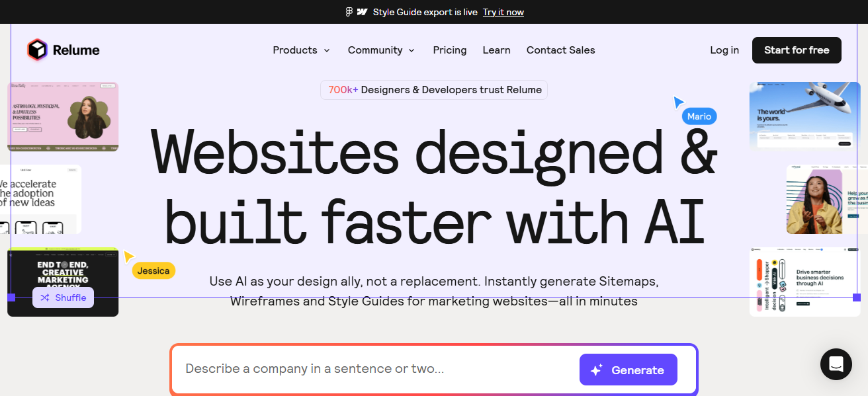This screenshot has width=868, height=396.
Task: Open the Learn nav item
Action: pos(496,50)
